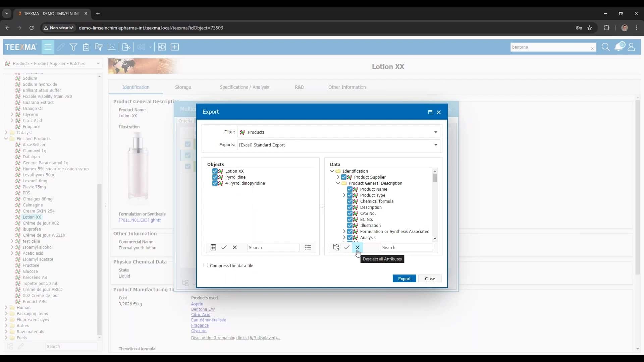Maximize the Export dialog
Image resolution: width=644 pixels, height=362 pixels.
pyautogui.click(x=430, y=112)
